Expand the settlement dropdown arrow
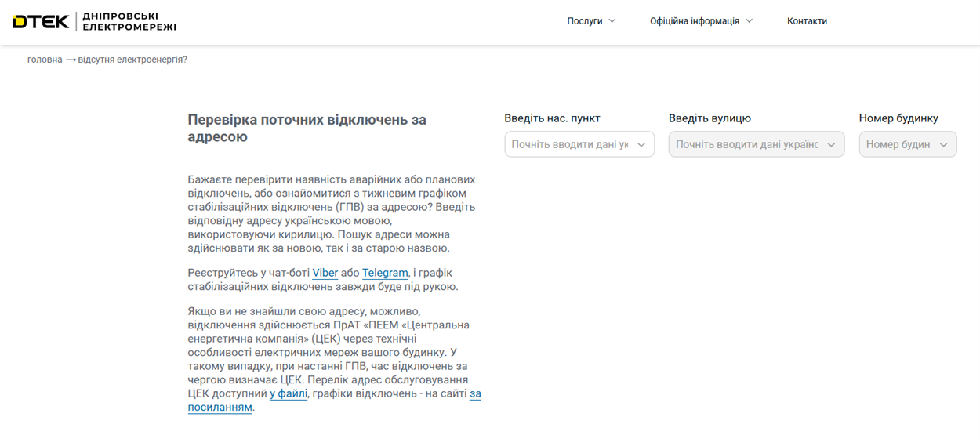This screenshot has height=446, width=980. point(641,144)
